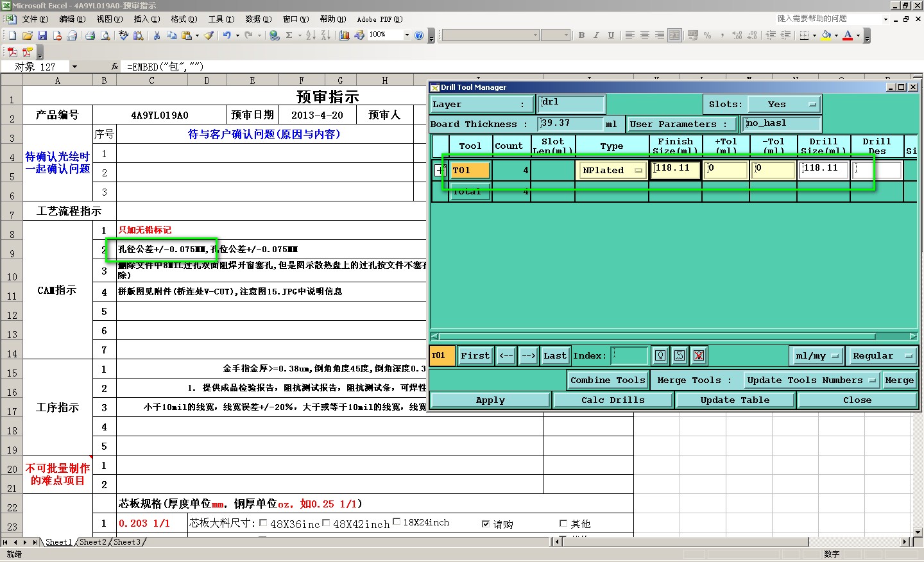Image resolution: width=924 pixels, height=562 pixels.
Task: Uncheck the 请购 checkbox
Action: tap(486, 524)
